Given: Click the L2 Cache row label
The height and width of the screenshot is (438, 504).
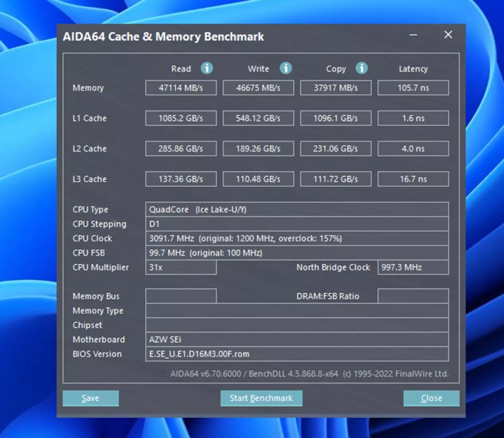Looking at the screenshot, I should point(90,149).
